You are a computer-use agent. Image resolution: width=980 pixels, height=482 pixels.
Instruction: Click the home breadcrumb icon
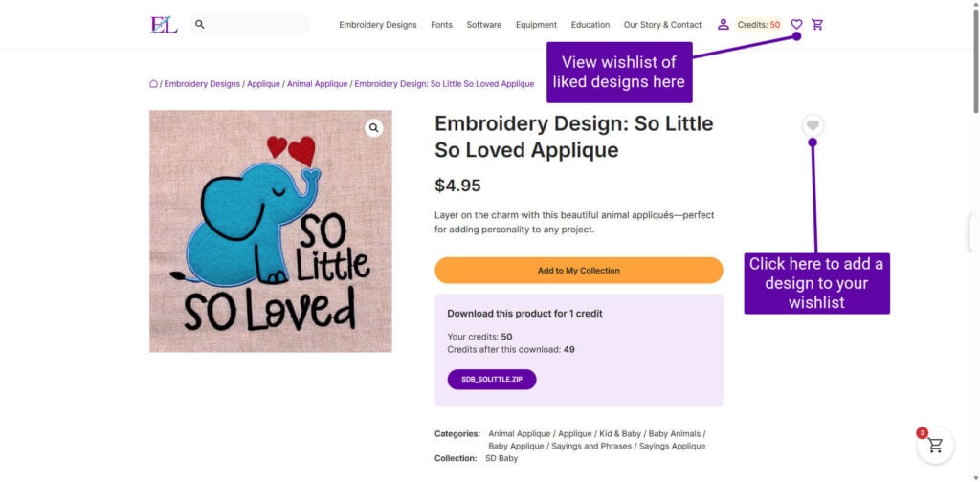pyautogui.click(x=153, y=84)
